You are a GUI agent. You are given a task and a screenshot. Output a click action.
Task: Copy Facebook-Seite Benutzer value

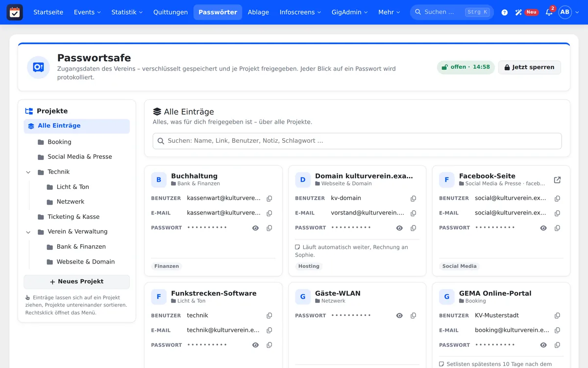pos(558,199)
